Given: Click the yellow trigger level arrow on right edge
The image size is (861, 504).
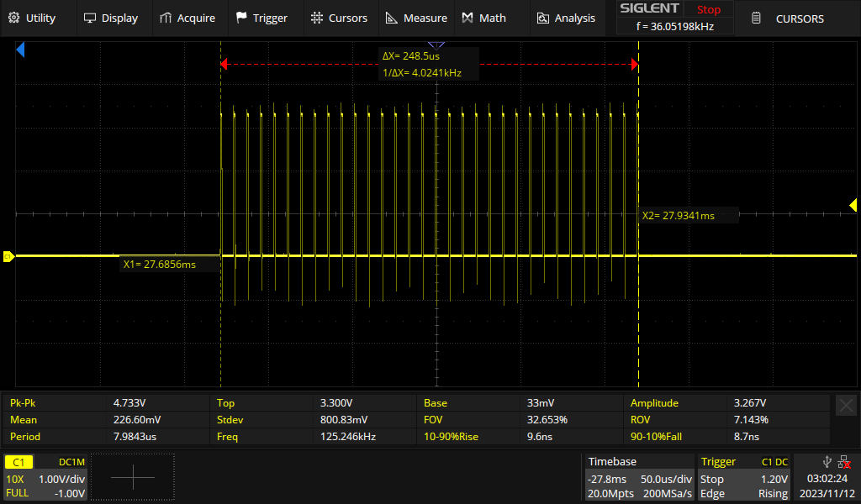Looking at the screenshot, I should (x=853, y=205).
